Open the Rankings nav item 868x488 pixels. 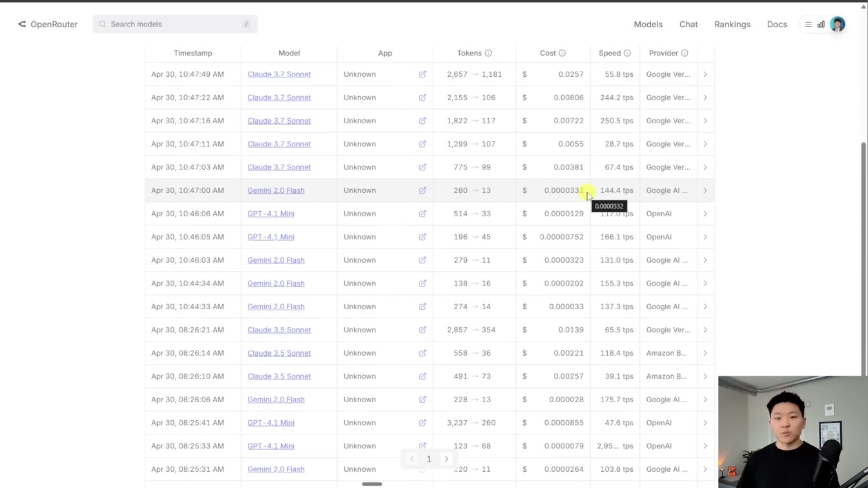(x=732, y=24)
